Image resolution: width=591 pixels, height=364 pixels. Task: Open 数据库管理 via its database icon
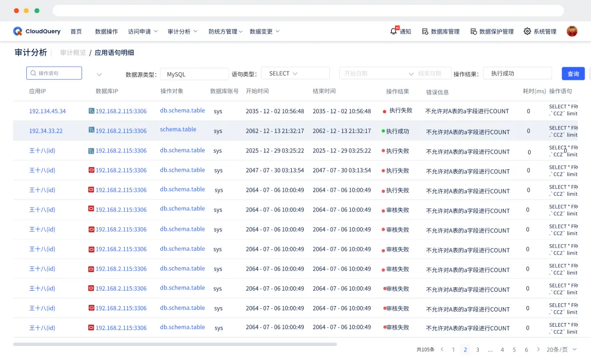coord(425,31)
